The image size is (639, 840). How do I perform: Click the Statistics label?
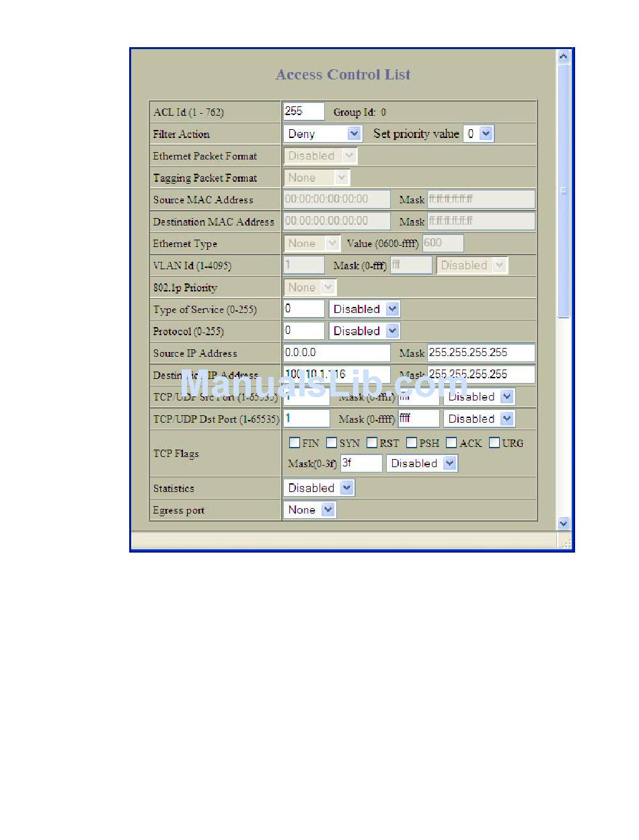click(174, 489)
